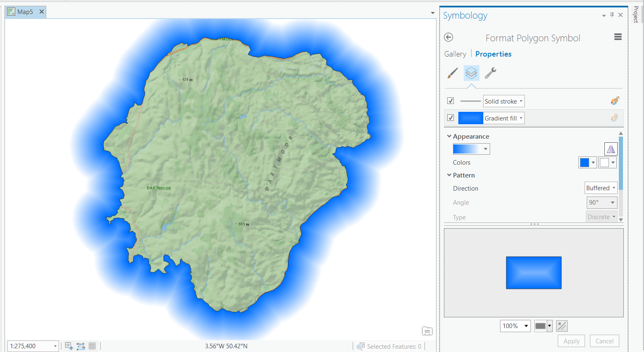Uncheck the Gradient fill layer checkbox
Viewport: 644px width, 352px height.
(451, 118)
